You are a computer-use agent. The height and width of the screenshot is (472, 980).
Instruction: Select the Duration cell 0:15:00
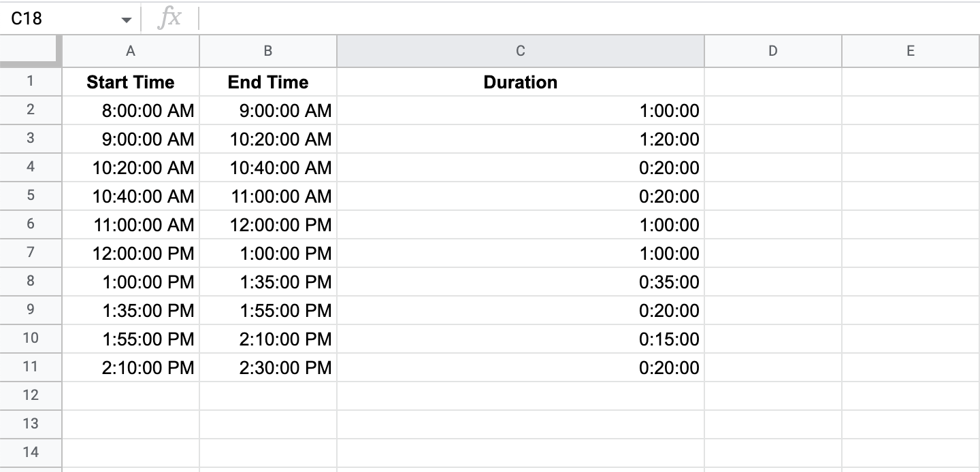point(521,339)
